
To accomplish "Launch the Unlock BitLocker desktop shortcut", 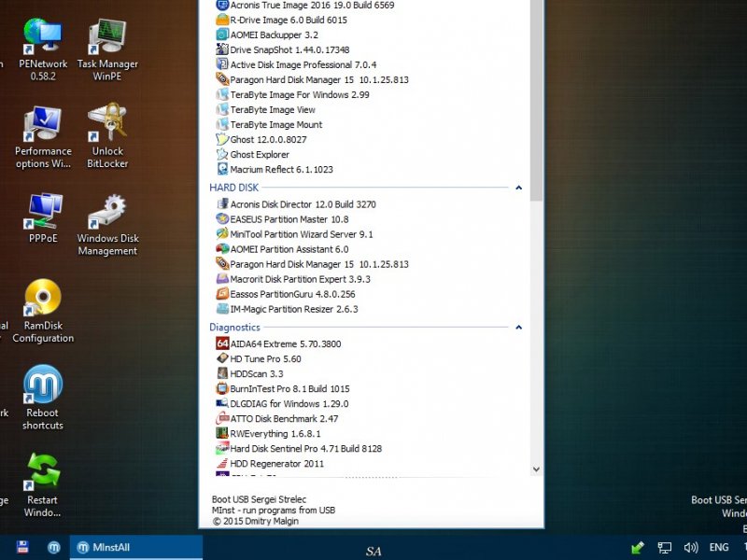I will 107,137.
